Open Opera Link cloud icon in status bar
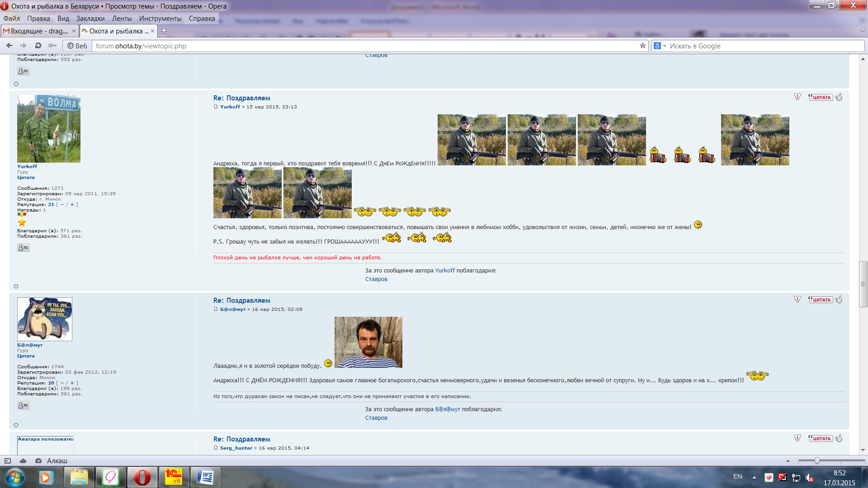This screenshot has height=488, width=868. point(23,461)
